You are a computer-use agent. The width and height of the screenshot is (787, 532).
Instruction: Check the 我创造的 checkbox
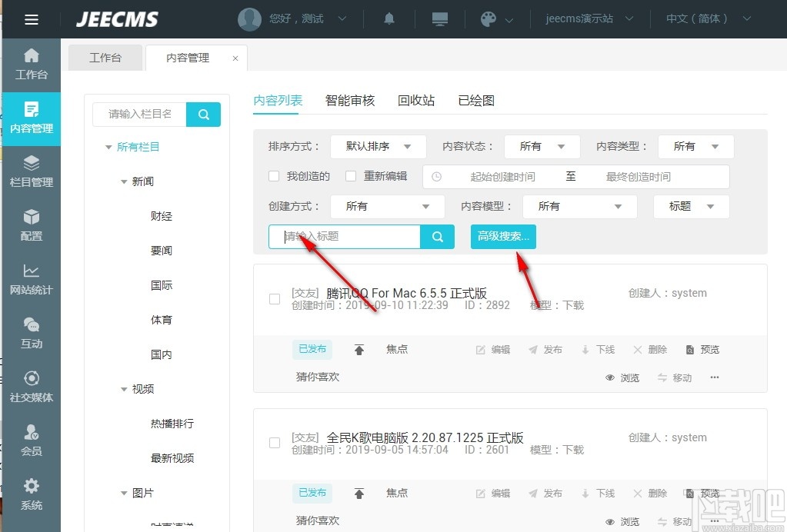pyautogui.click(x=274, y=175)
